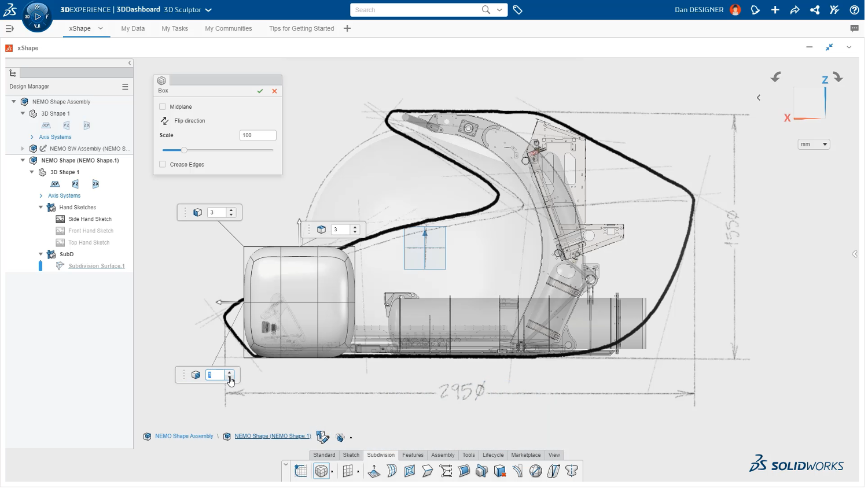Click the Subdivision Surface.1 link
Image resolution: width=868 pixels, height=488 pixels.
(x=97, y=266)
